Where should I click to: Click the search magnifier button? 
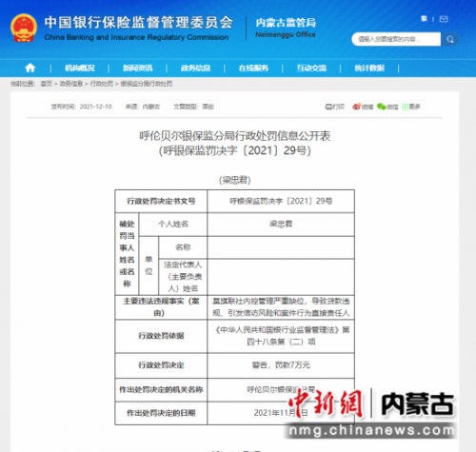point(449,39)
